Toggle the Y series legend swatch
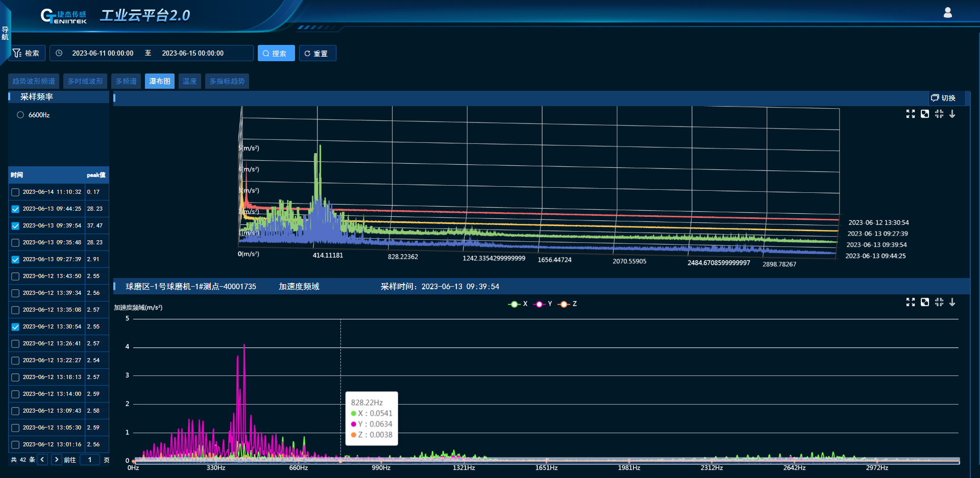 (540, 304)
